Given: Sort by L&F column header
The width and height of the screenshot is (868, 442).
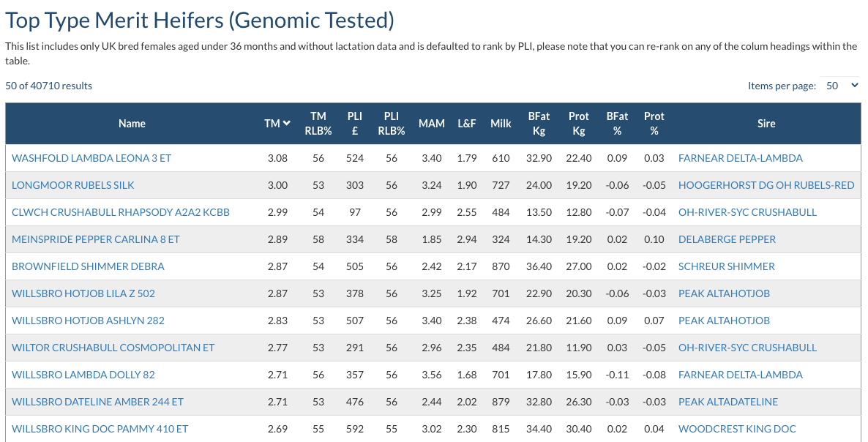Looking at the screenshot, I should (x=467, y=124).
